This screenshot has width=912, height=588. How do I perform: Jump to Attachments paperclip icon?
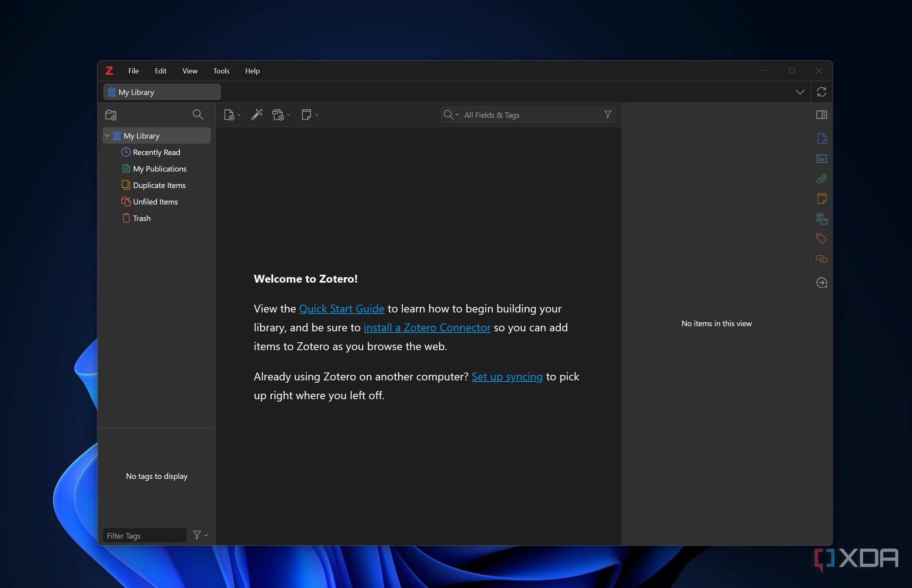coord(822,179)
